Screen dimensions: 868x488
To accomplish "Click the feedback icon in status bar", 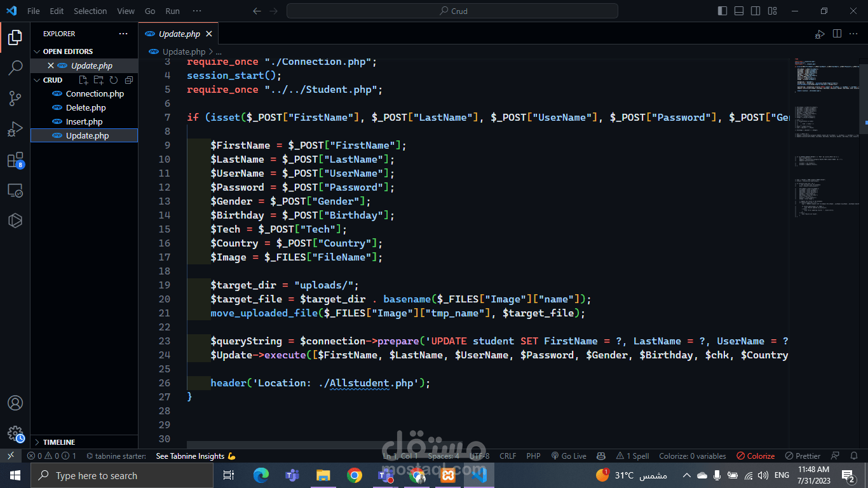I will [x=836, y=456].
